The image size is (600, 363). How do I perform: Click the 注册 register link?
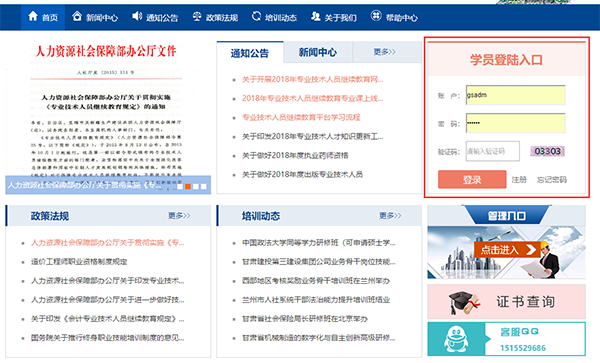tap(519, 179)
